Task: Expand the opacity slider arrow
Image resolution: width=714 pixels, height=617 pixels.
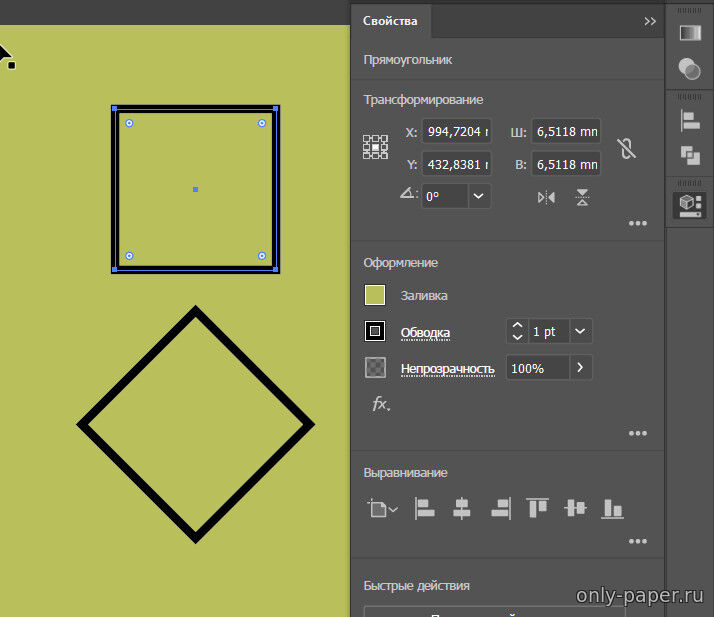Action: (581, 368)
